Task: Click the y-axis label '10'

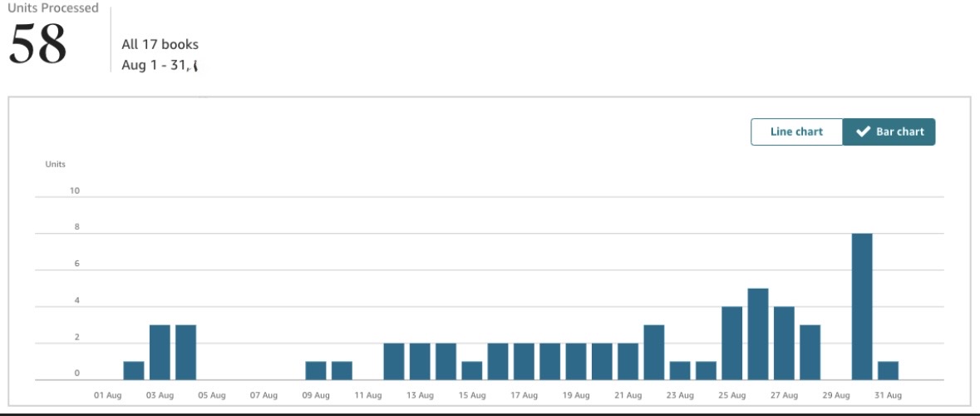Action: click(x=74, y=191)
